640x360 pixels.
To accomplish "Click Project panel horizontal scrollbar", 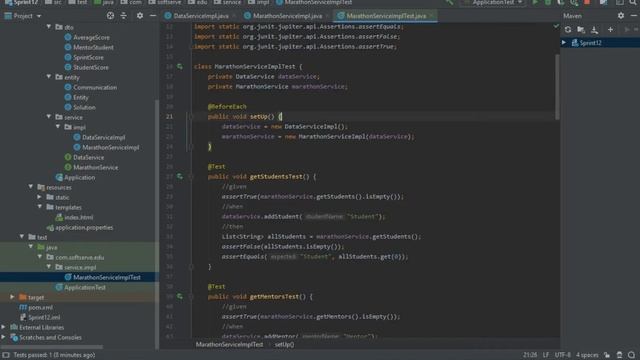I will 52,347.
